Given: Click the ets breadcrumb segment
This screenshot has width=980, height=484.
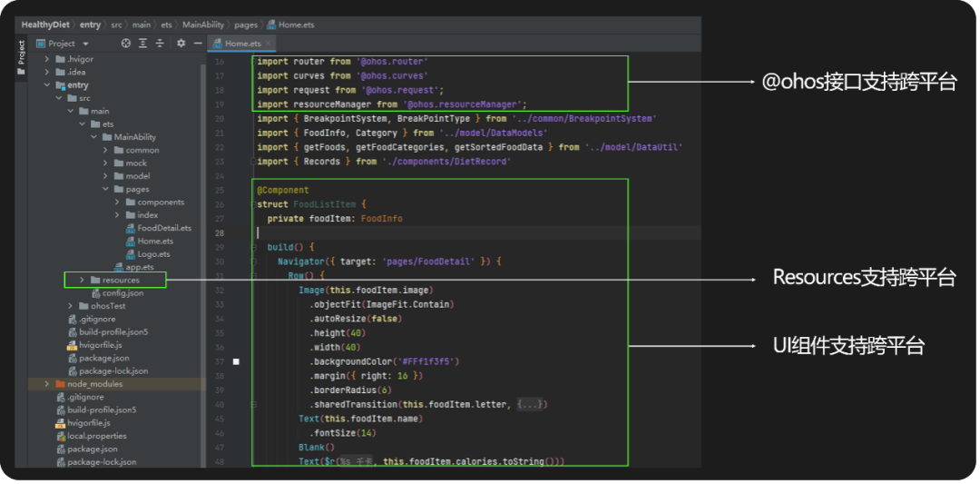Looking at the screenshot, I should [x=166, y=25].
